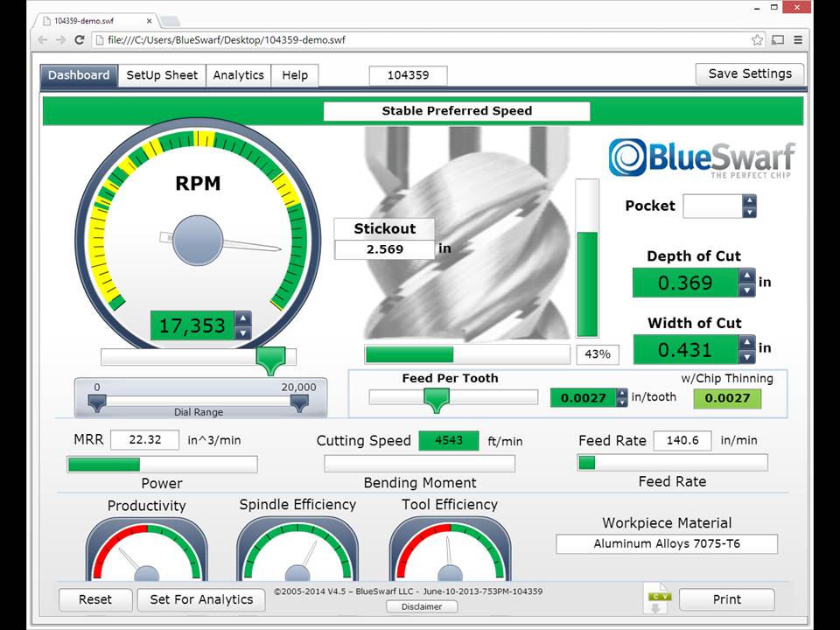Click the RPM value 17,353
Image resolution: width=840 pixels, height=630 pixels.
192,325
